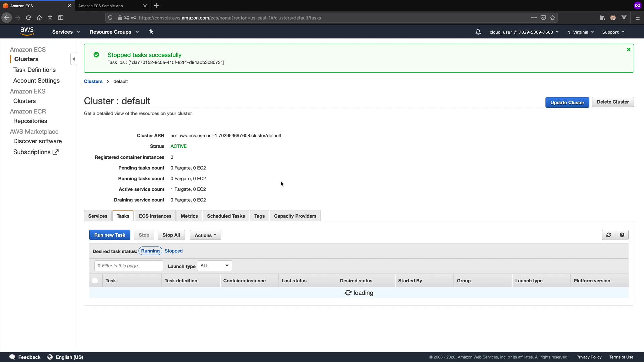Click the pin shortcut icon in AWS navbar
644x362 pixels.
[151, 32]
